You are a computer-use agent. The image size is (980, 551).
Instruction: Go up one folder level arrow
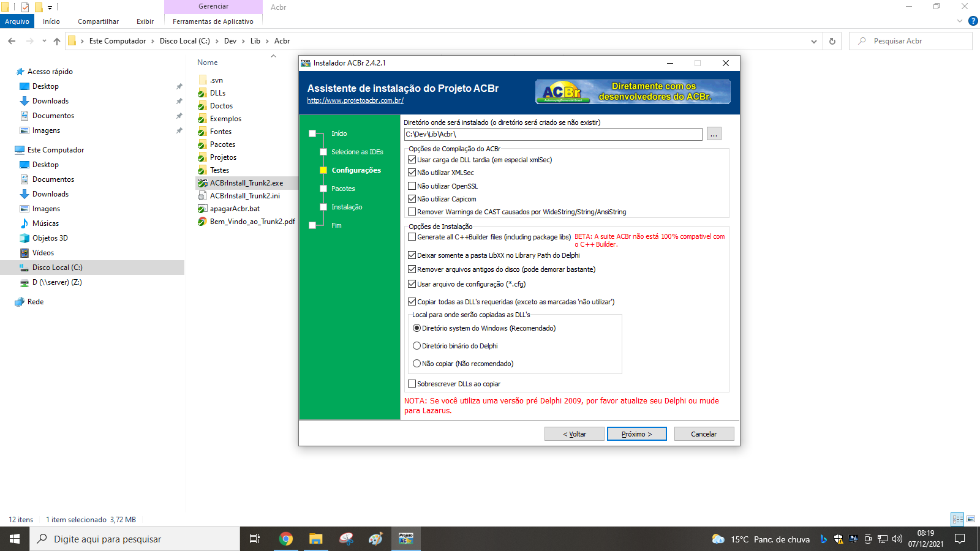(57, 41)
